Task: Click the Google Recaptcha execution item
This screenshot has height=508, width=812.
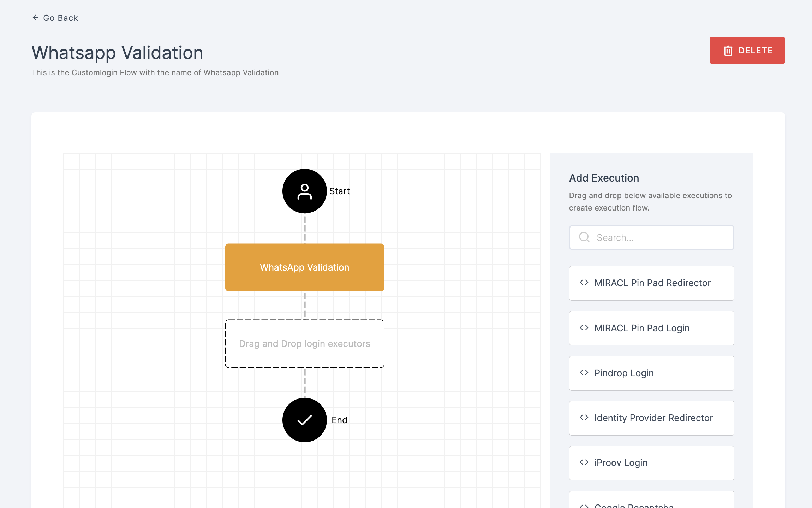Action: pos(651,500)
